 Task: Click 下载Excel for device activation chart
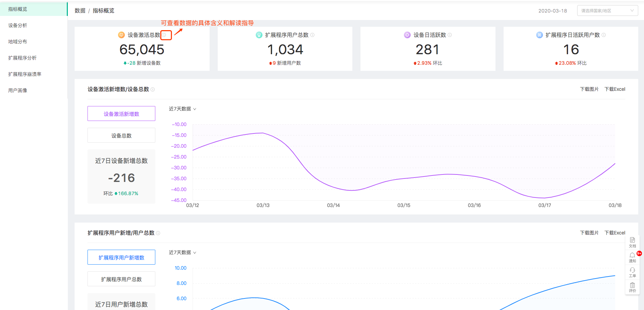pyautogui.click(x=615, y=89)
